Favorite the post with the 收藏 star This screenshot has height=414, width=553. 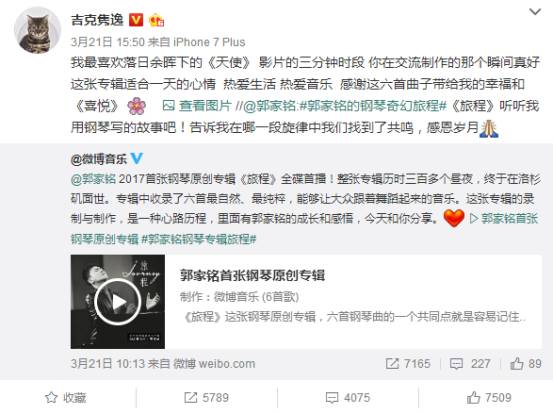coord(66,398)
